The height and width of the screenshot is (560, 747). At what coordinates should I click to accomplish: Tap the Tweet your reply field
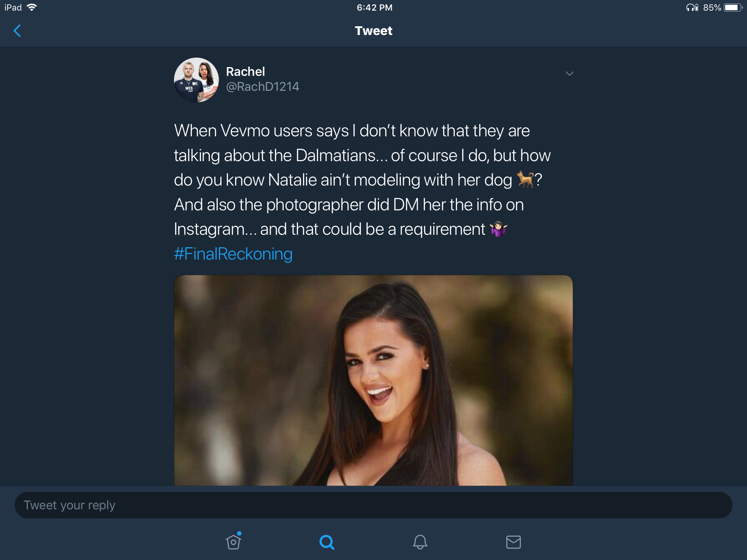point(373,505)
